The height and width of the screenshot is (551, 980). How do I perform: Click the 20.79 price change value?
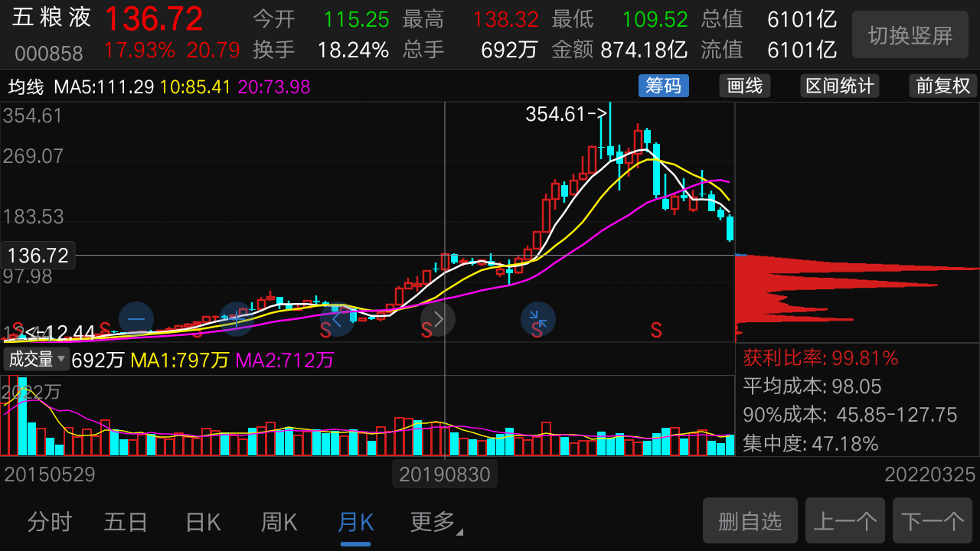(x=214, y=51)
